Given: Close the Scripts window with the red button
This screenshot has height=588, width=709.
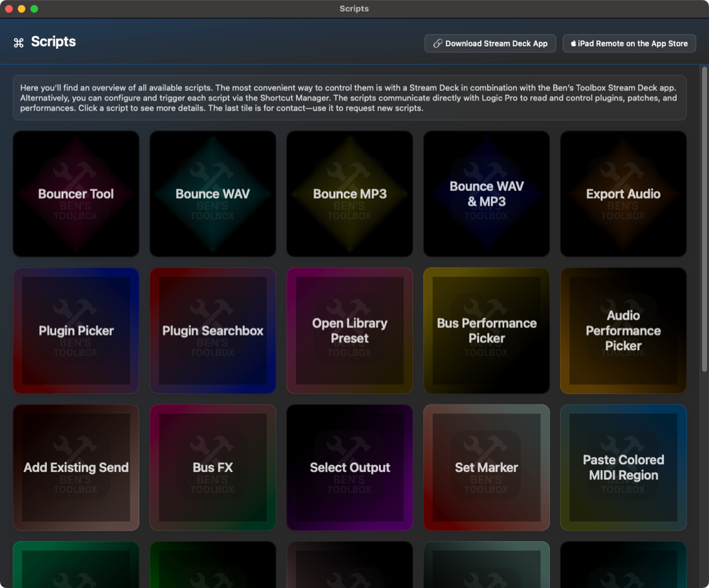Looking at the screenshot, I should 8,8.
